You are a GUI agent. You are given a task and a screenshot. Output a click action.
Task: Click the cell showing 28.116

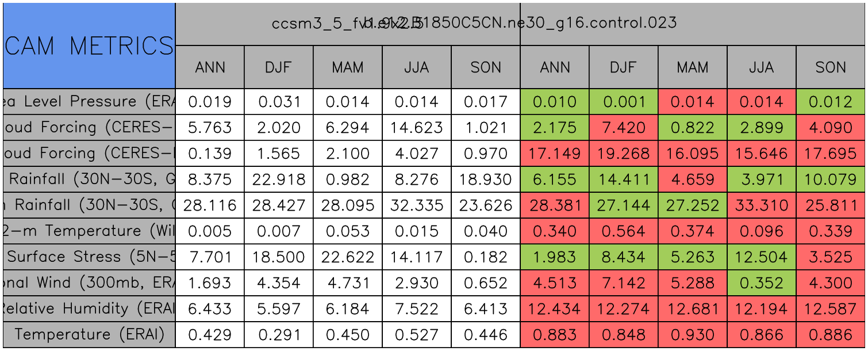[210, 205]
